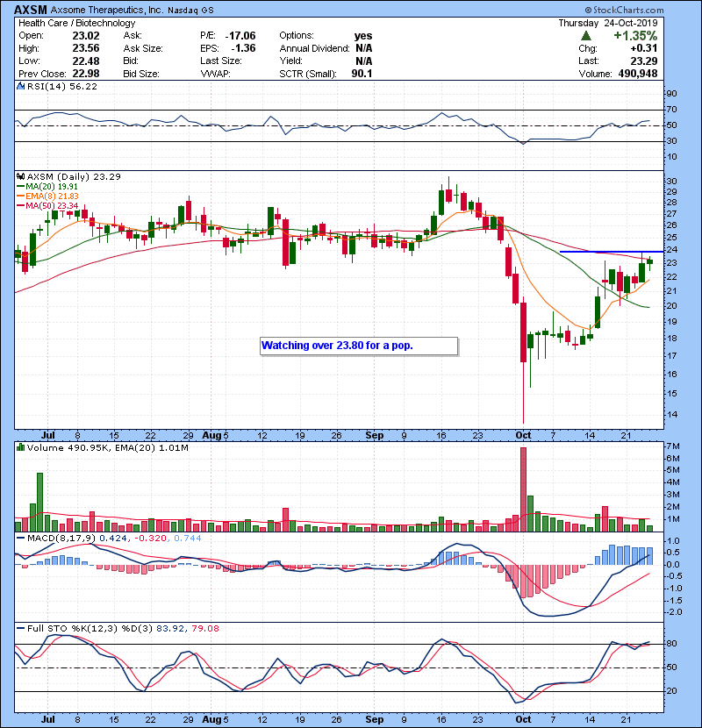Screen dimensions: 702x728
Task: Click the Chg value +0.31
Action: pos(643,48)
